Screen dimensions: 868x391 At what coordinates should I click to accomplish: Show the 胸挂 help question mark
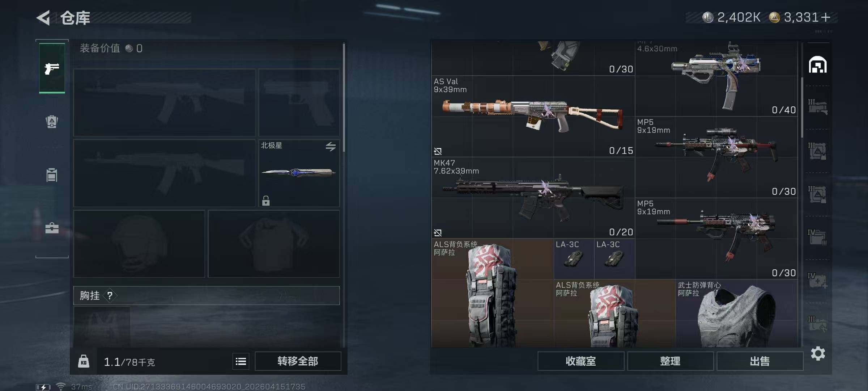point(110,296)
